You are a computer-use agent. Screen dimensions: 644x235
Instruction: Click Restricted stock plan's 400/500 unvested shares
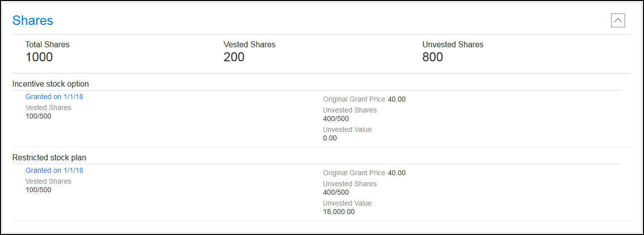(x=335, y=192)
